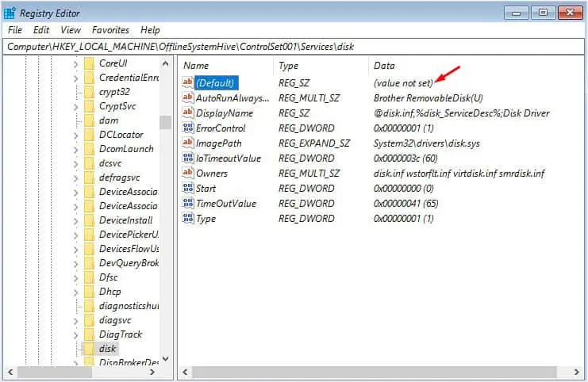Click the folder icon of dam key
Screen dimensions: 588x382
(89, 120)
